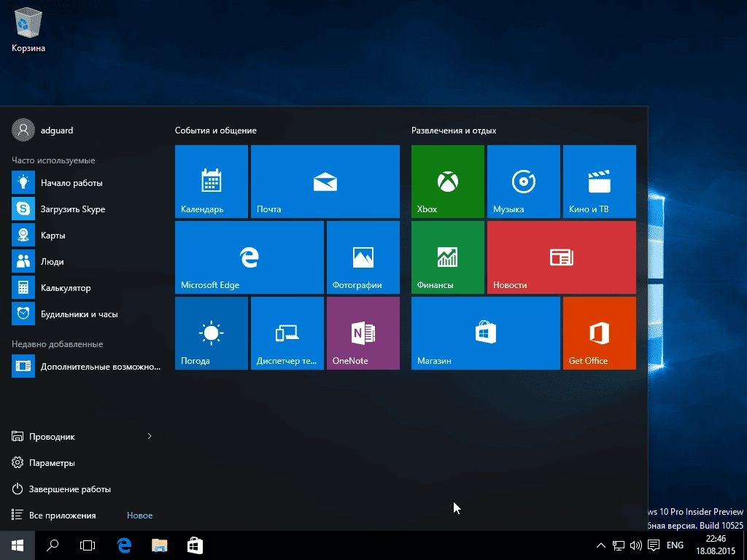Launch the OneNote tile
The width and height of the screenshot is (747, 560).
pyautogui.click(x=363, y=333)
